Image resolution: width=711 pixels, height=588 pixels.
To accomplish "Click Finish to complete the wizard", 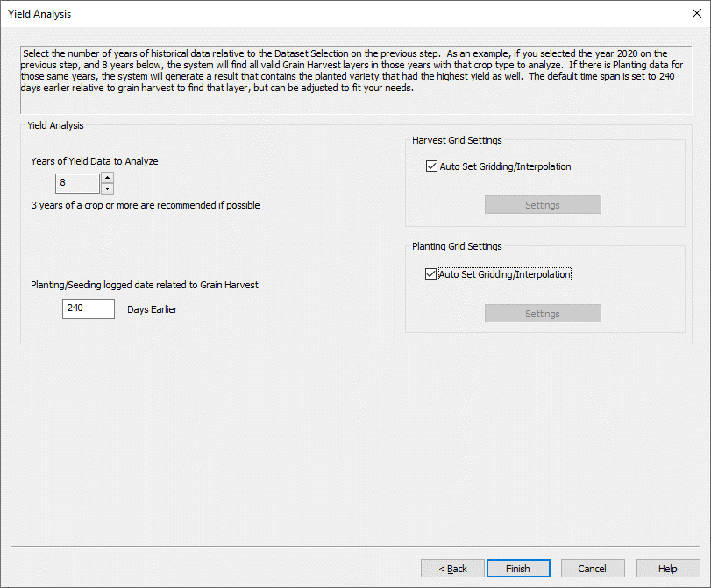I will pos(518,569).
